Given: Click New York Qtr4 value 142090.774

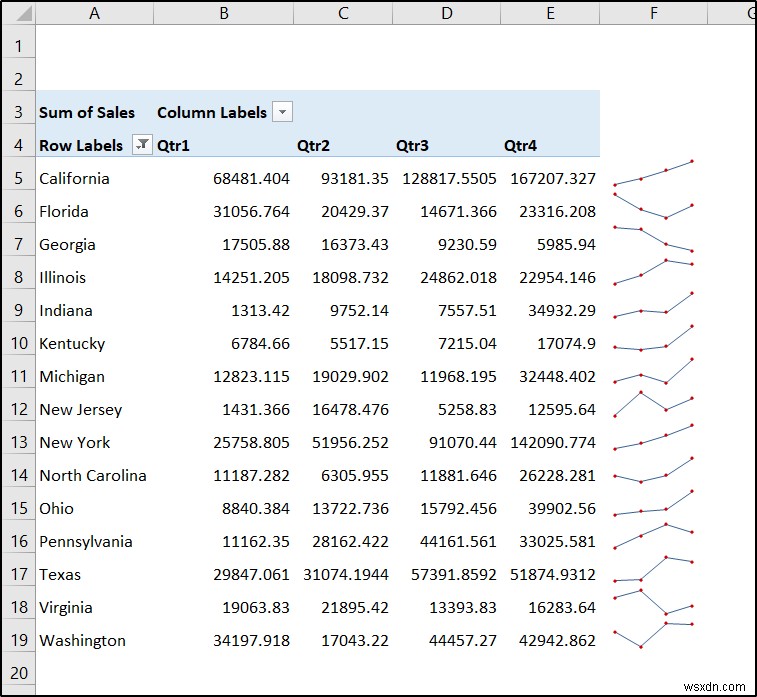Looking at the screenshot, I should pos(550,443).
